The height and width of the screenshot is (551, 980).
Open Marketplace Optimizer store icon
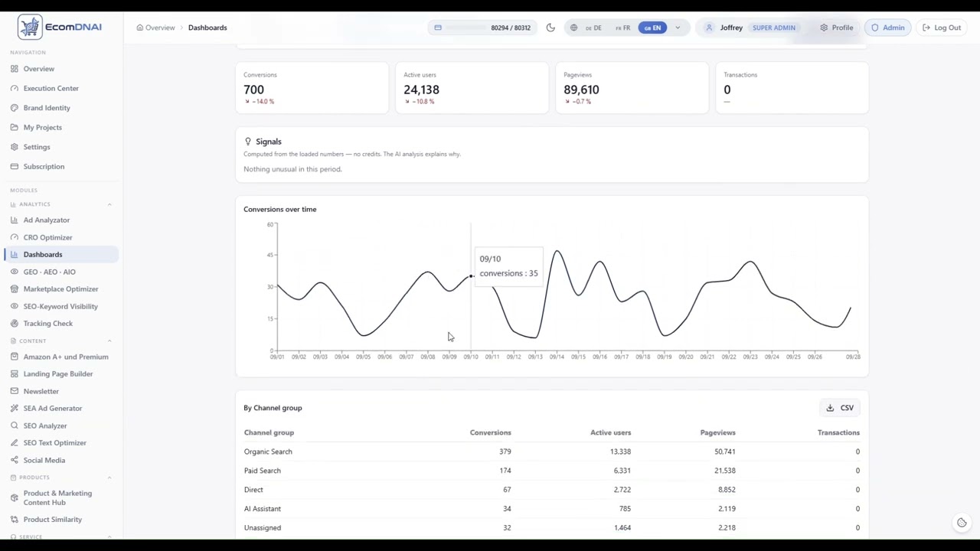15,289
